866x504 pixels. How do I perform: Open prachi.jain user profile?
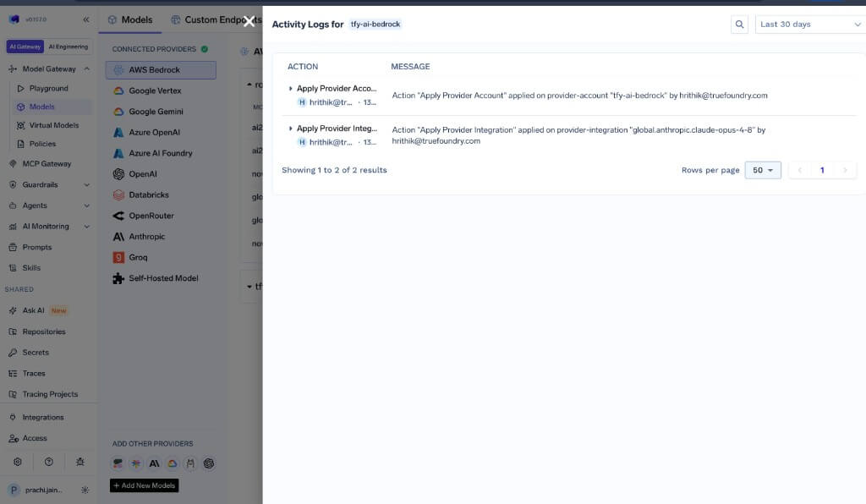pos(36,490)
